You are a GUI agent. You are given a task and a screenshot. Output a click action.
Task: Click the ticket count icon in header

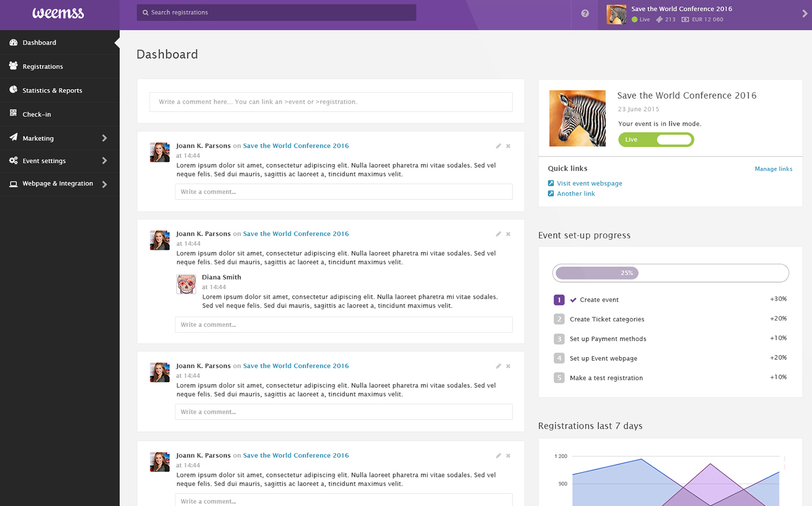[659, 19]
